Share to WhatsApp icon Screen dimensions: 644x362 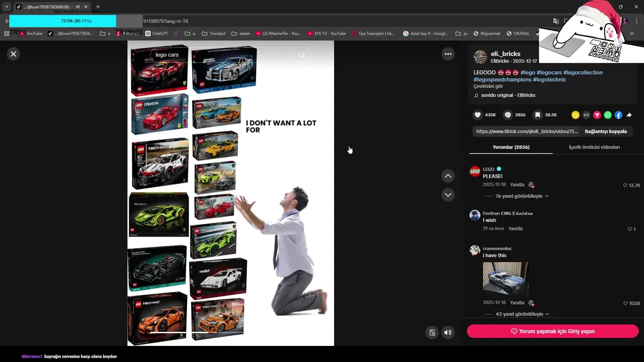(x=608, y=115)
